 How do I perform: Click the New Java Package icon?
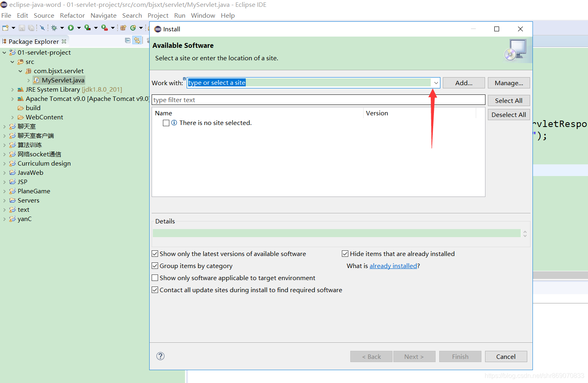[x=123, y=28]
